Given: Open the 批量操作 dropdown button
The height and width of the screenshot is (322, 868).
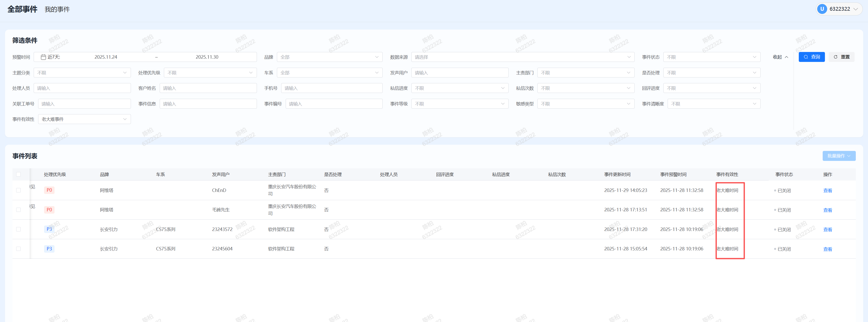Looking at the screenshot, I should click(839, 156).
